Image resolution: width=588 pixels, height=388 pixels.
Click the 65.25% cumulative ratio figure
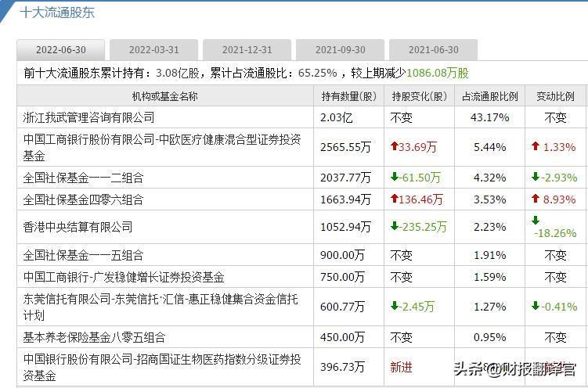(x=318, y=73)
